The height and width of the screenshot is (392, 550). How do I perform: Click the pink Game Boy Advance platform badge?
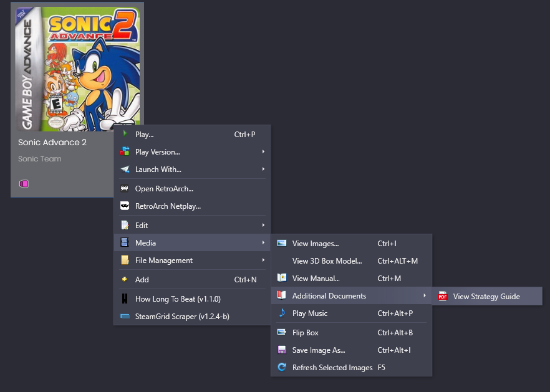tap(24, 183)
